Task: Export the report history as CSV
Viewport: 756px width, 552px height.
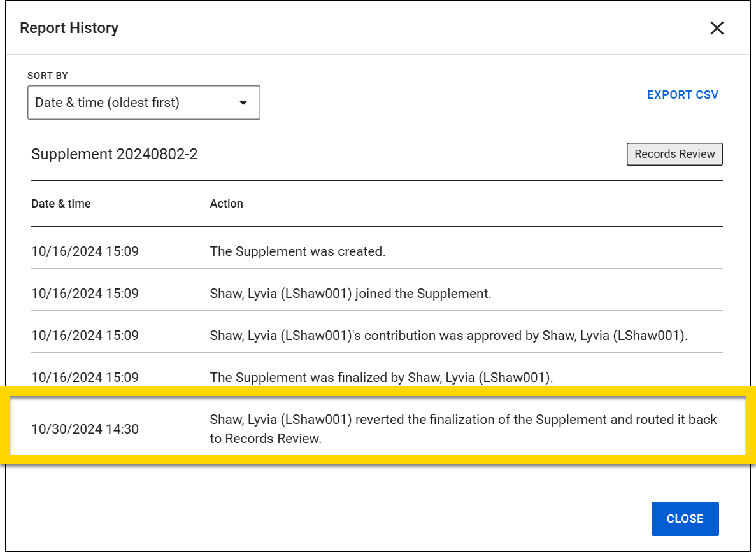Action: click(x=682, y=95)
